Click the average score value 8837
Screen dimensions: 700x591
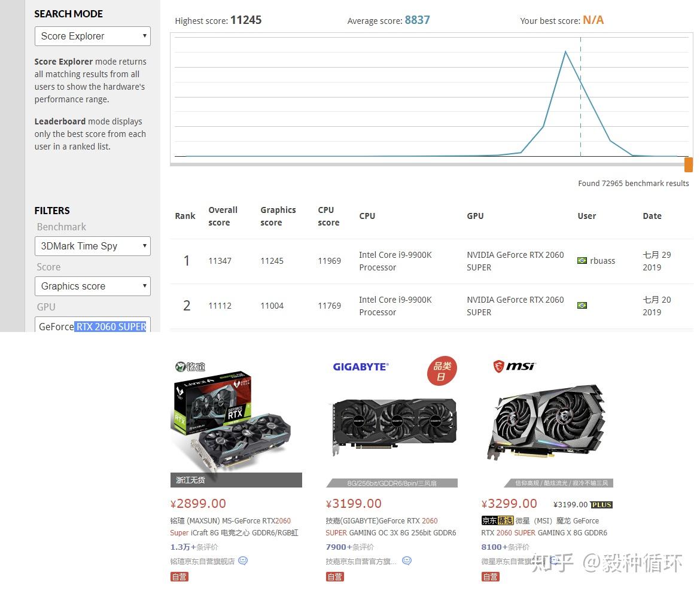pyautogui.click(x=417, y=20)
